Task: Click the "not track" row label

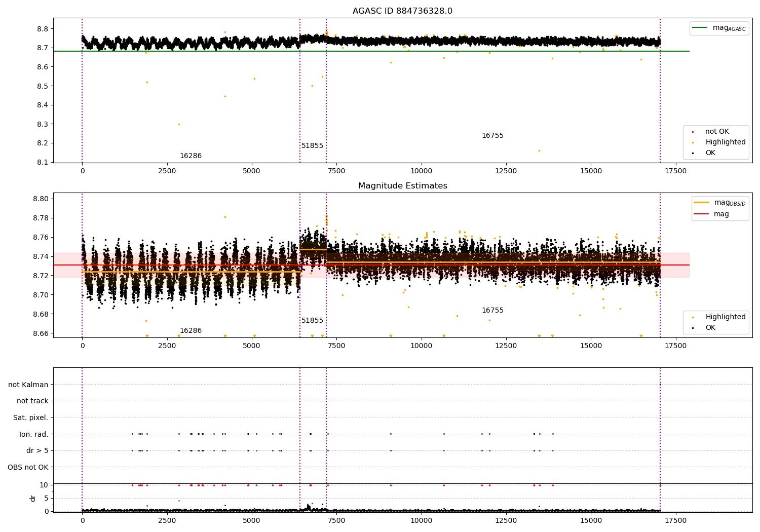Action: tap(32, 401)
